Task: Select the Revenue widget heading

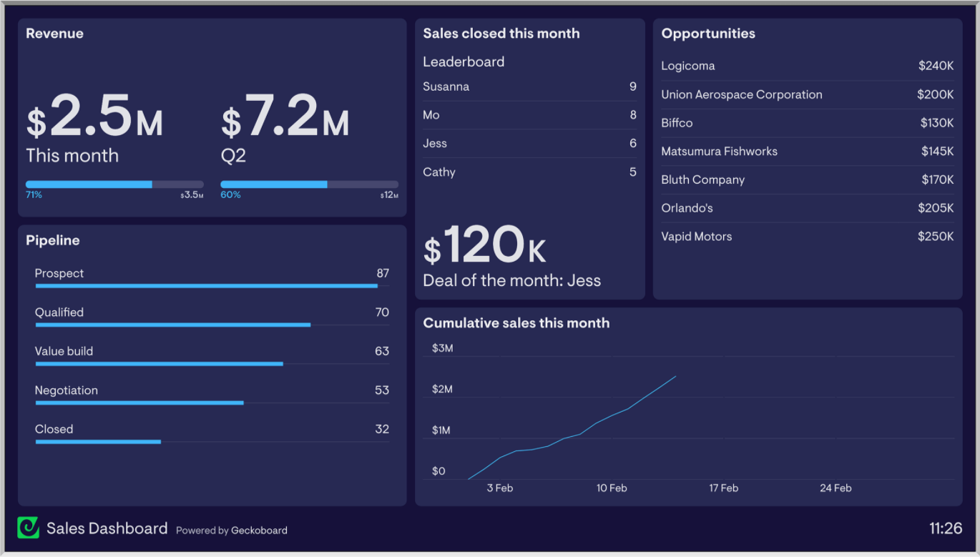Action: point(54,34)
